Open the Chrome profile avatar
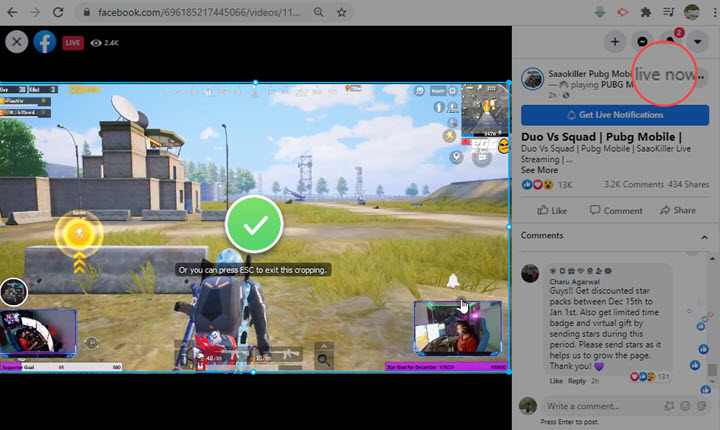Screen dimensions: 720x430 click(692, 12)
